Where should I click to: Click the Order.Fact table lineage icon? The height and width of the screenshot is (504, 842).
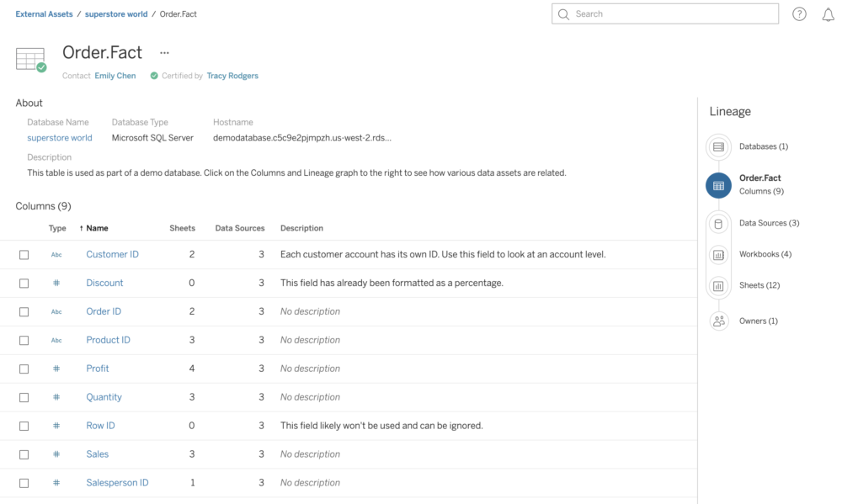tap(718, 185)
